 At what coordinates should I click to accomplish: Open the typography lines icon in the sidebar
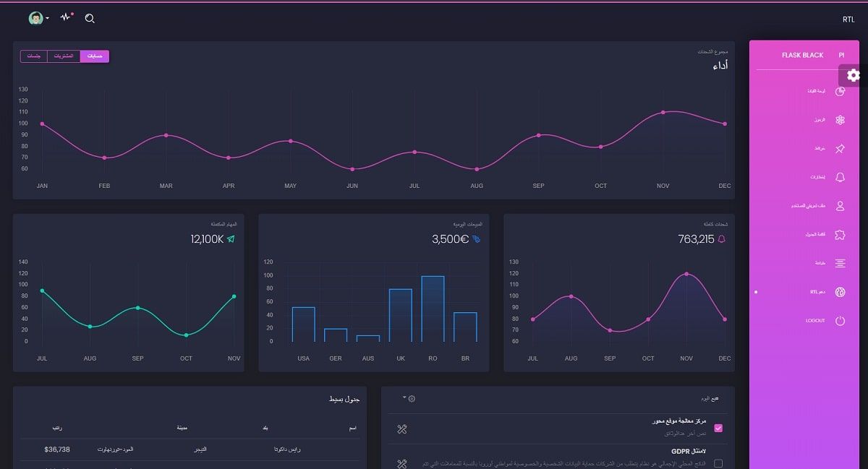point(840,263)
